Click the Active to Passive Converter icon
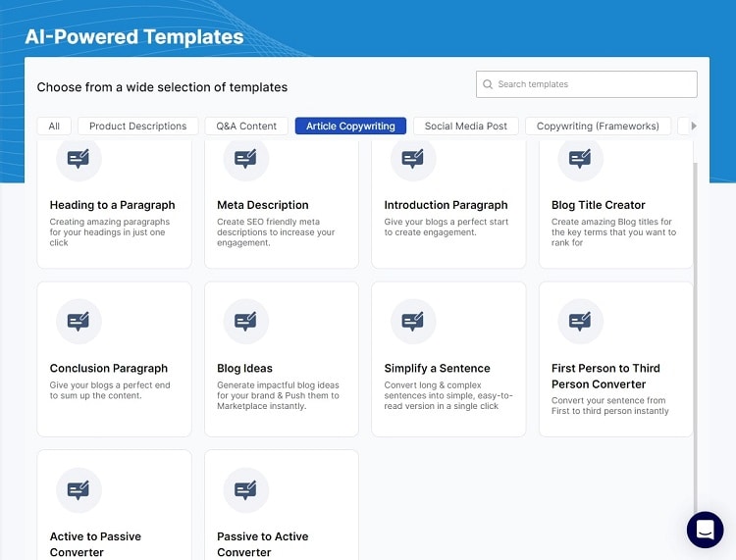 [79, 489]
